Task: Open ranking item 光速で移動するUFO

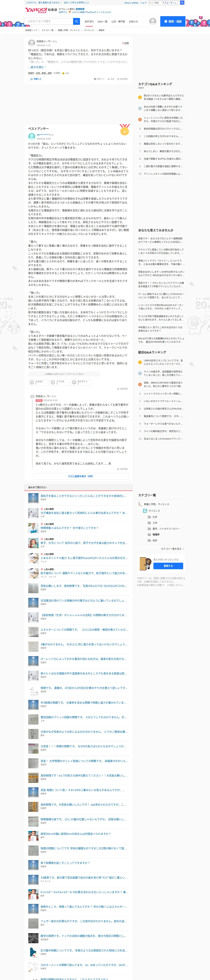Action: [x=163, y=159]
